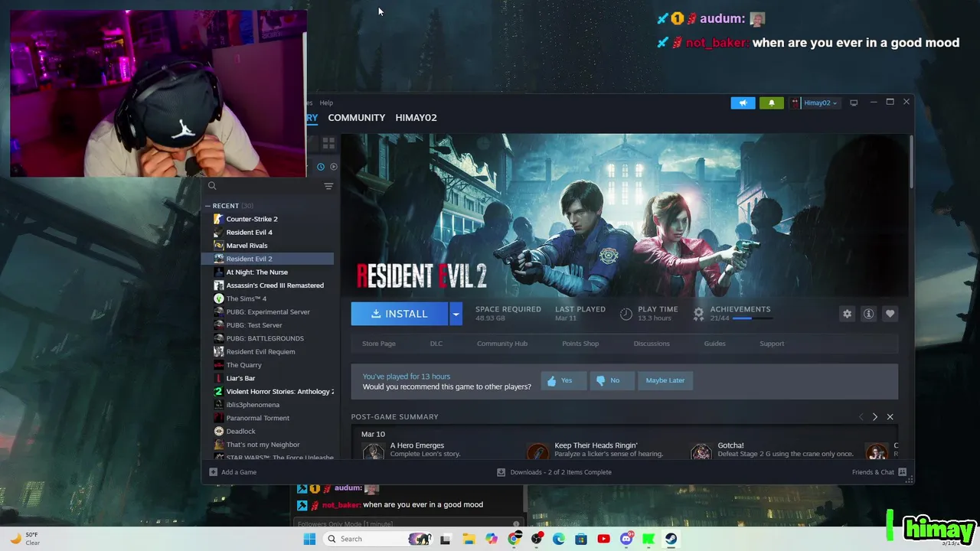Click thumbs-up Yes recommendation button
Viewport: 980px width, 551px height.
pyautogui.click(x=563, y=380)
